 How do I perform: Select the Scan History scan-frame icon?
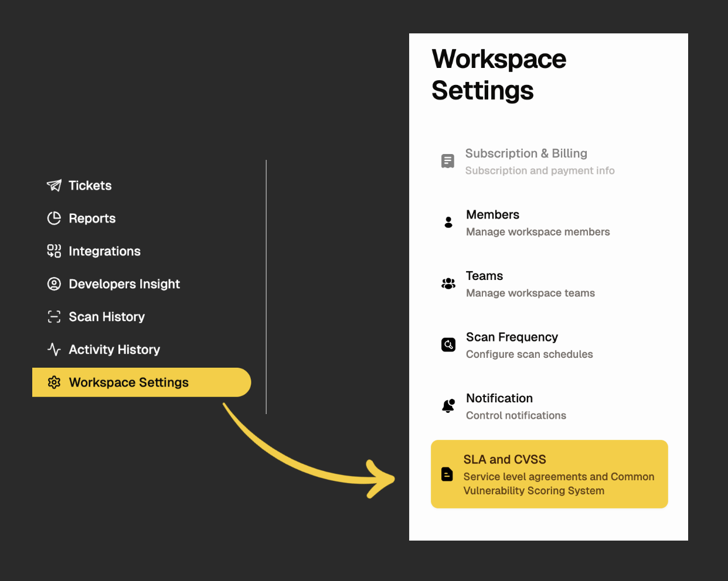[x=54, y=316]
